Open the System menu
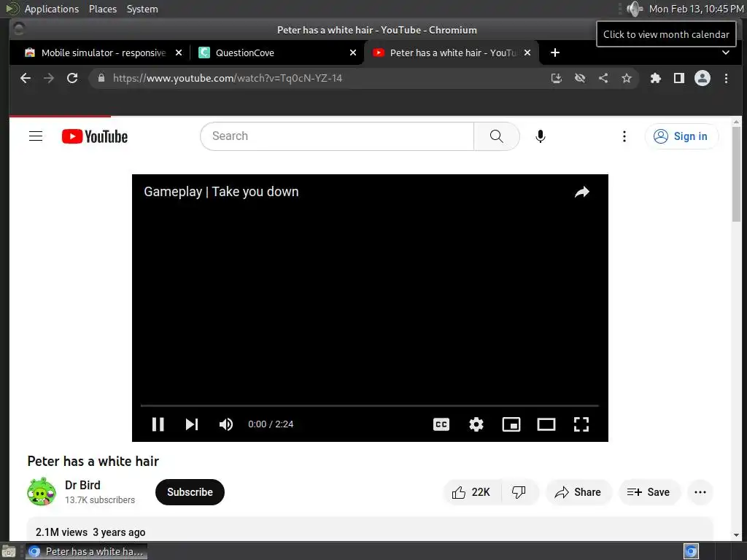 click(x=142, y=9)
